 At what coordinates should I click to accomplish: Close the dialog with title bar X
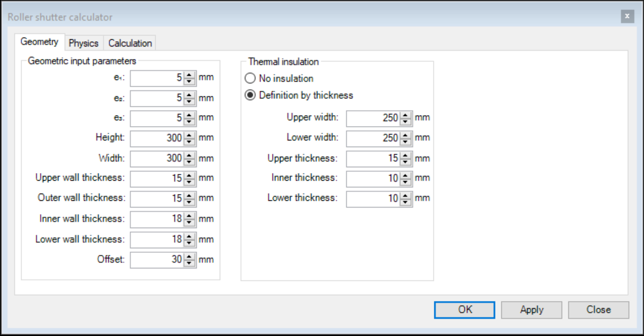coord(627,17)
